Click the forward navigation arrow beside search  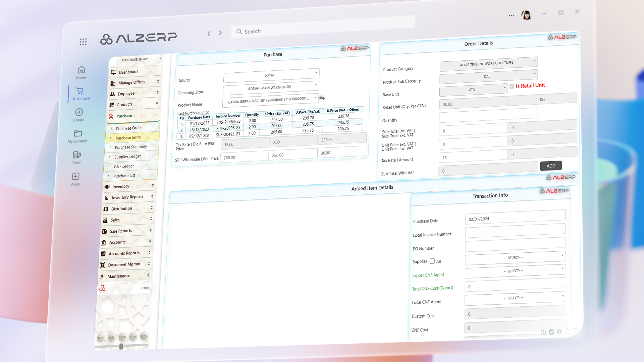pos(220,33)
